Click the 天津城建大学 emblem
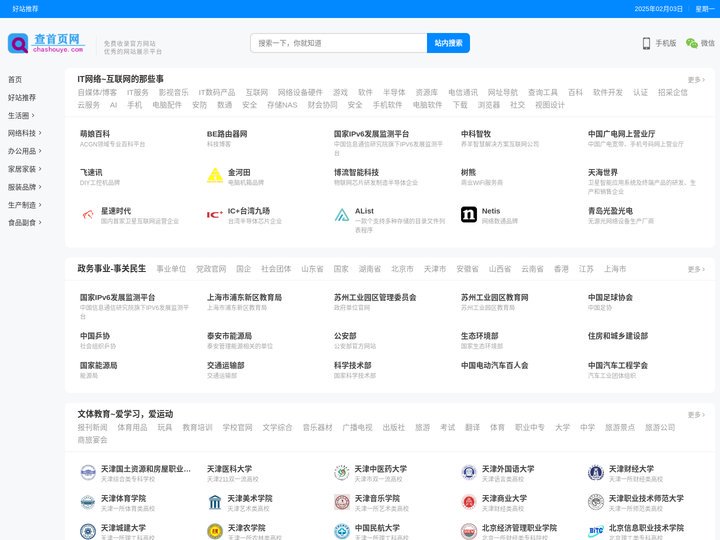Image resolution: width=720 pixels, height=540 pixels. pyautogui.click(x=88, y=531)
